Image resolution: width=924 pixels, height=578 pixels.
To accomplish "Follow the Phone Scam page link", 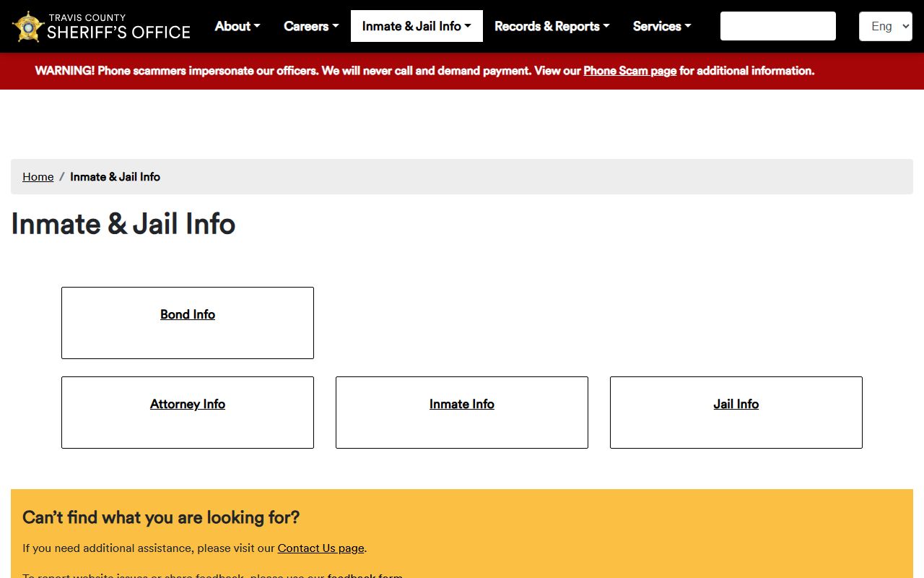I will coord(629,71).
